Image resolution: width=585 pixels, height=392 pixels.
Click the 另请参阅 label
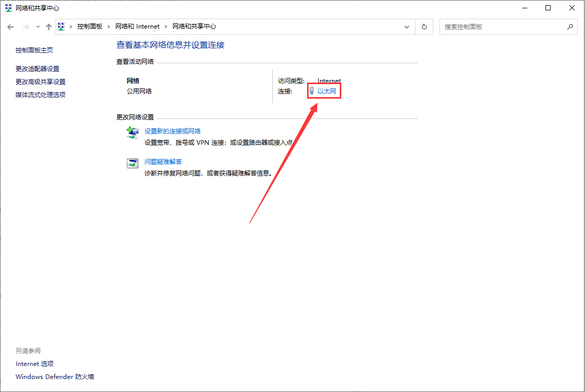(x=28, y=350)
